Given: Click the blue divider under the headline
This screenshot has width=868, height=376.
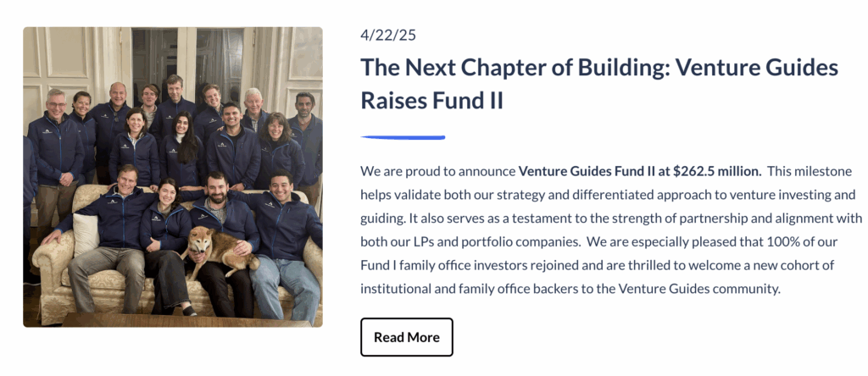Looking at the screenshot, I should point(403,137).
